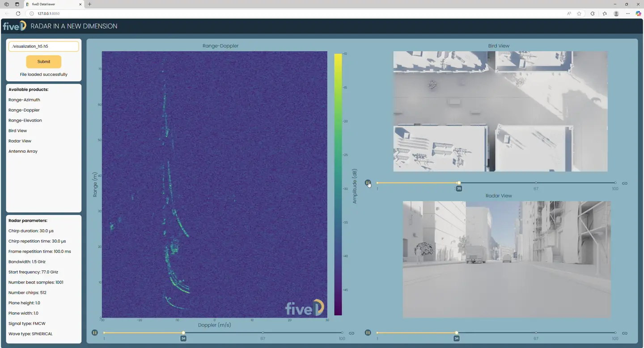Select Antenna Array product
644x348 pixels.
(23, 151)
